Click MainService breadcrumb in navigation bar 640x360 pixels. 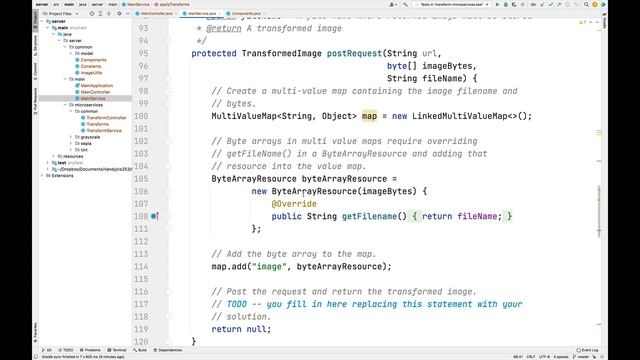136,4
